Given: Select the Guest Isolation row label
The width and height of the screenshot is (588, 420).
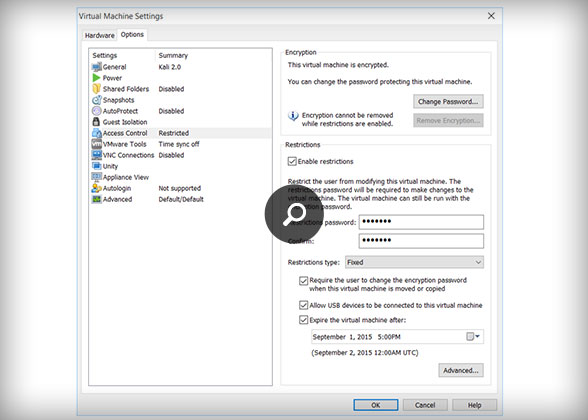Looking at the screenshot, I should click(x=125, y=122).
